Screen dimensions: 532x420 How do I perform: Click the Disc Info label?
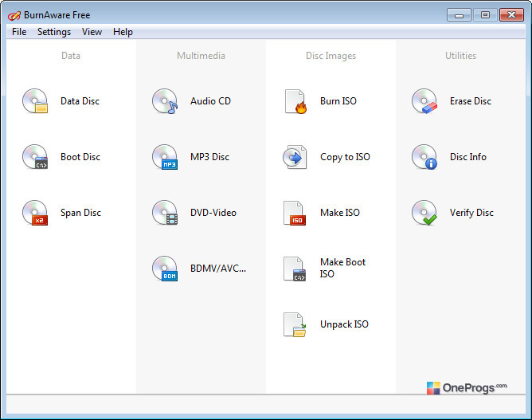pos(468,156)
